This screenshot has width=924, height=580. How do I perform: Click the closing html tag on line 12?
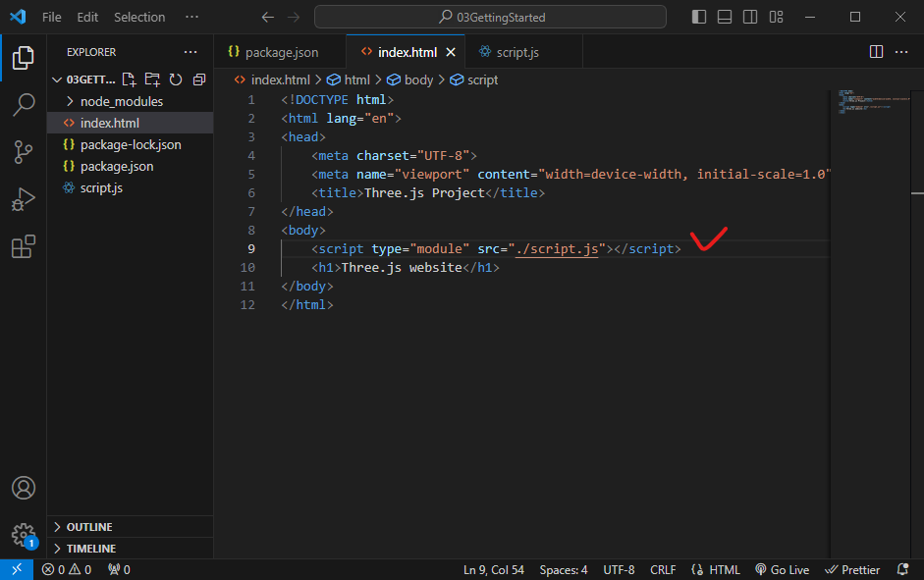coord(307,305)
